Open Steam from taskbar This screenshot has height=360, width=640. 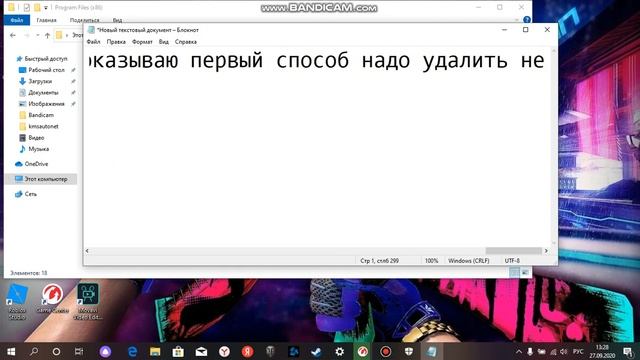(x=316, y=351)
